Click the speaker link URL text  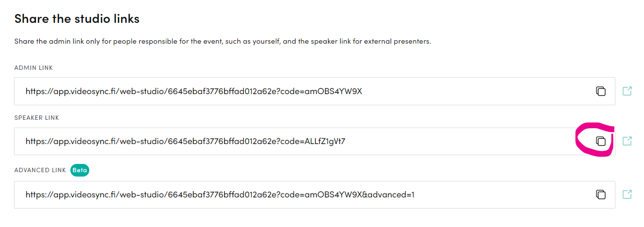[x=185, y=141]
